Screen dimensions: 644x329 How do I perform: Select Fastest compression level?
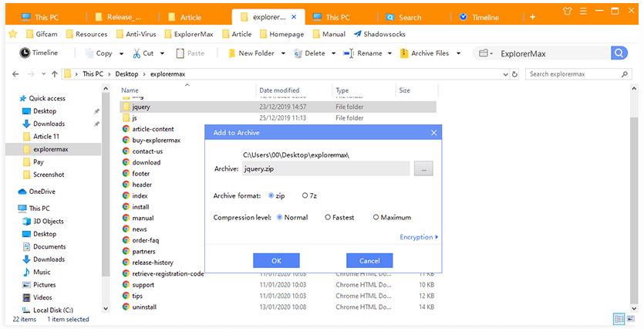click(329, 218)
